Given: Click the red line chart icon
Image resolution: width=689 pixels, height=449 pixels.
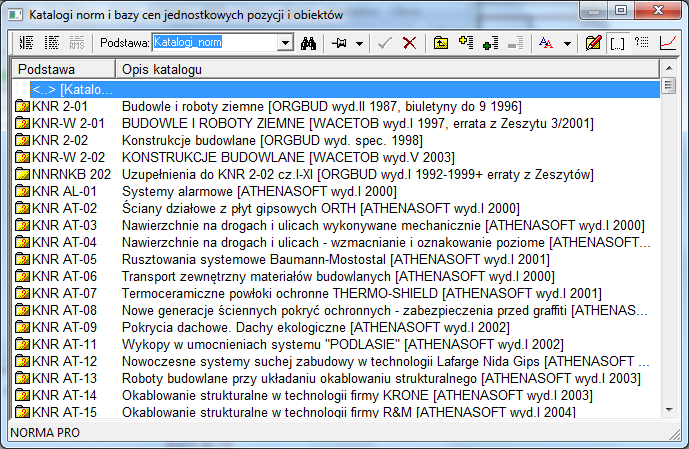Looking at the screenshot, I should (668, 43).
